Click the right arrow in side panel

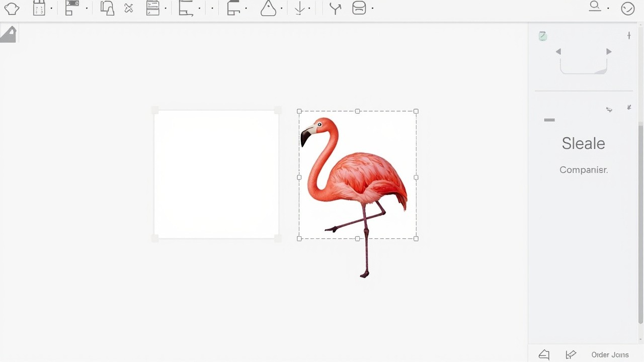(x=609, y=52)
